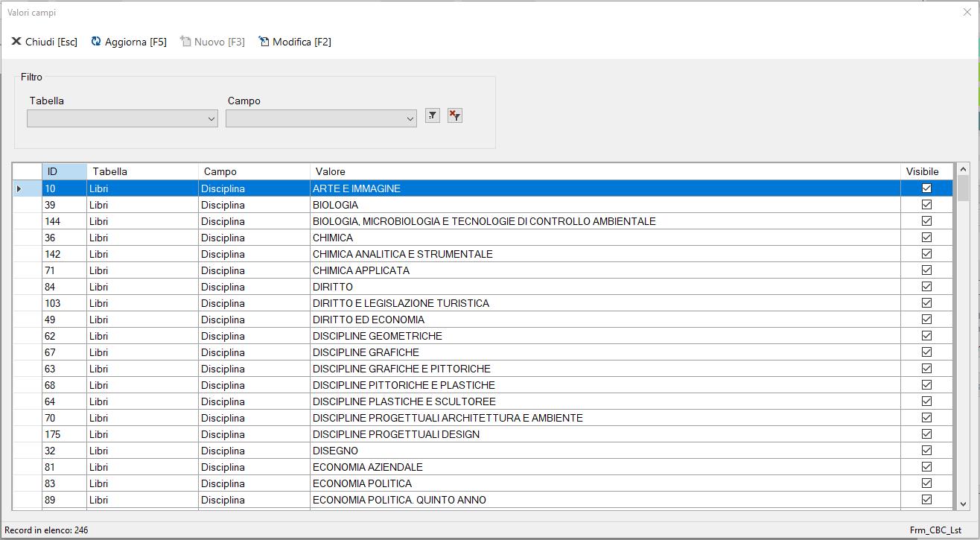Select ECONOMIA POLITICA. QUINTO ANNO cell
This screenshot has height=540, width=980.
pos(605,500)
